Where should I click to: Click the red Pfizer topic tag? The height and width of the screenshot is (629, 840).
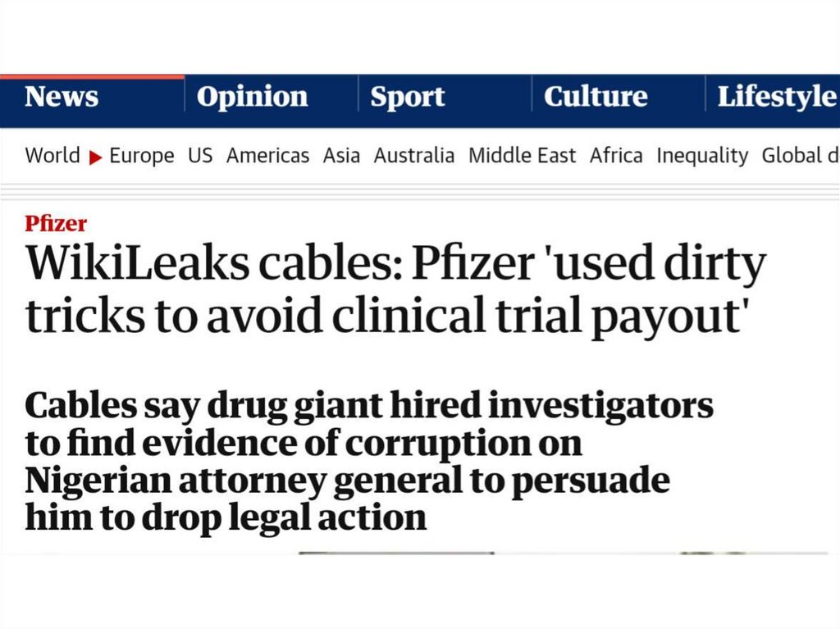(x=56, y=223)
